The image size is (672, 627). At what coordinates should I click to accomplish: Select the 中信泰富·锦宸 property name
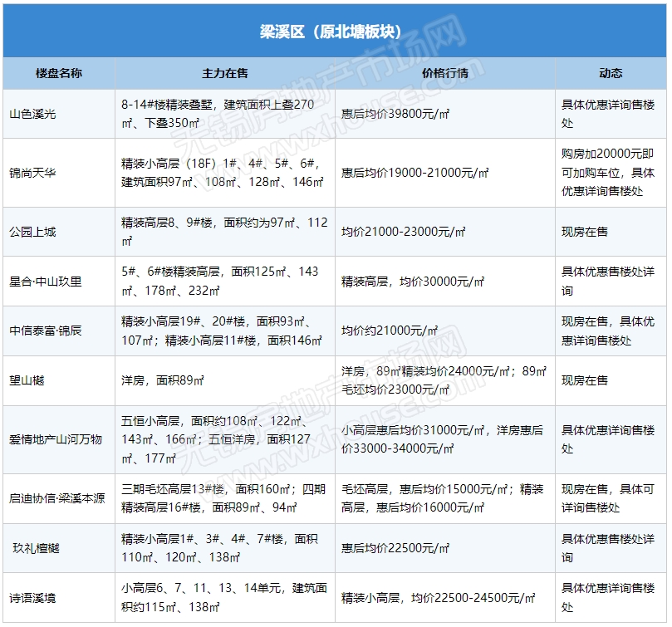pos(46,331)
